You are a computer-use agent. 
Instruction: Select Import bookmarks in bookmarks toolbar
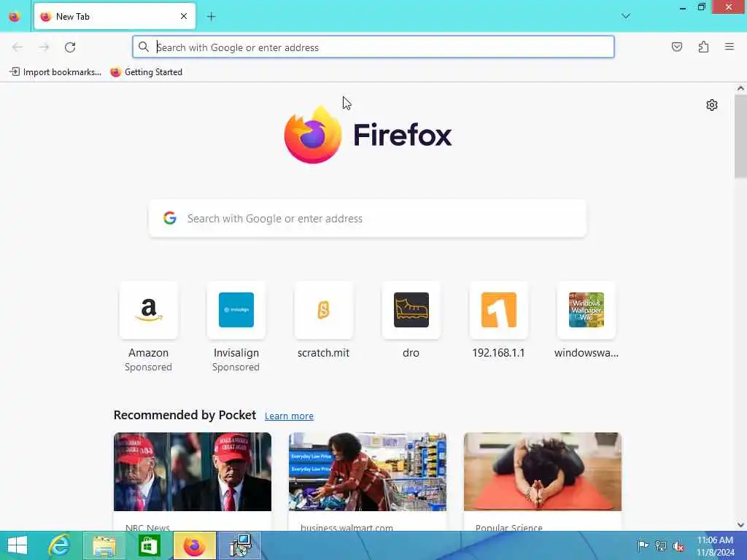pos(55,72)
